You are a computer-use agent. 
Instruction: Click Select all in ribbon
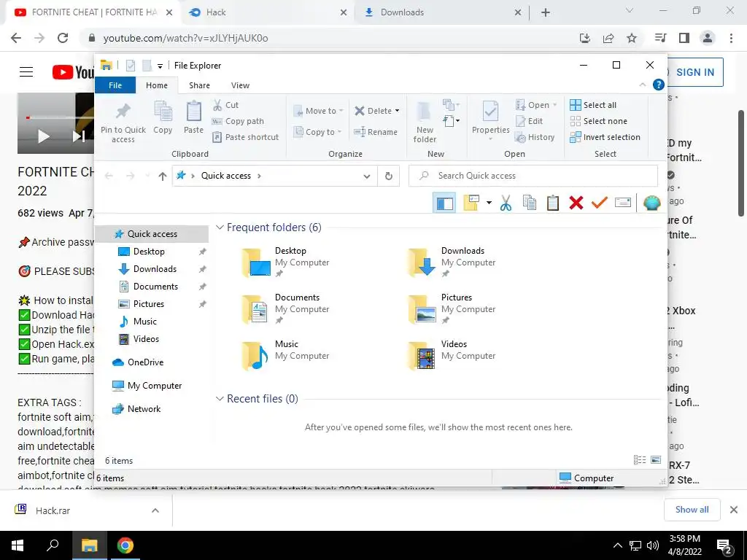click(x=593, y=105)
